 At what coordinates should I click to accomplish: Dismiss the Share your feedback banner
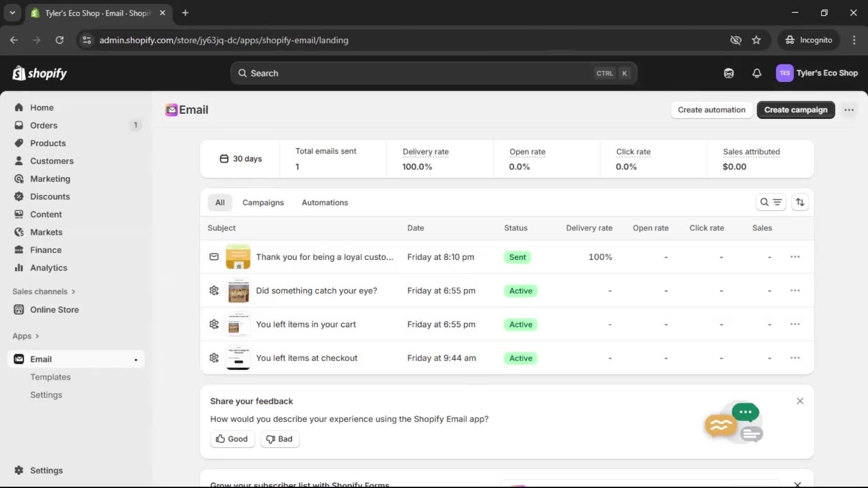click(800, 401)
